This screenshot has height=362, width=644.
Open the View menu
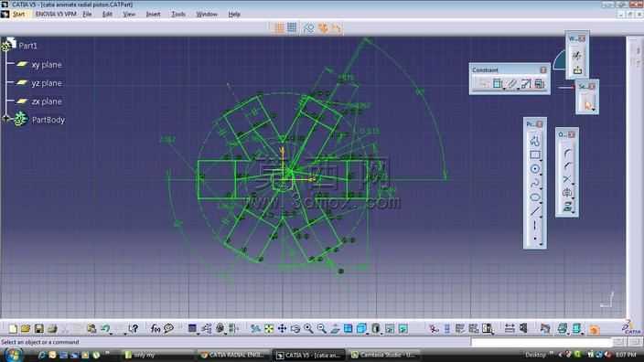coord(129,14)
